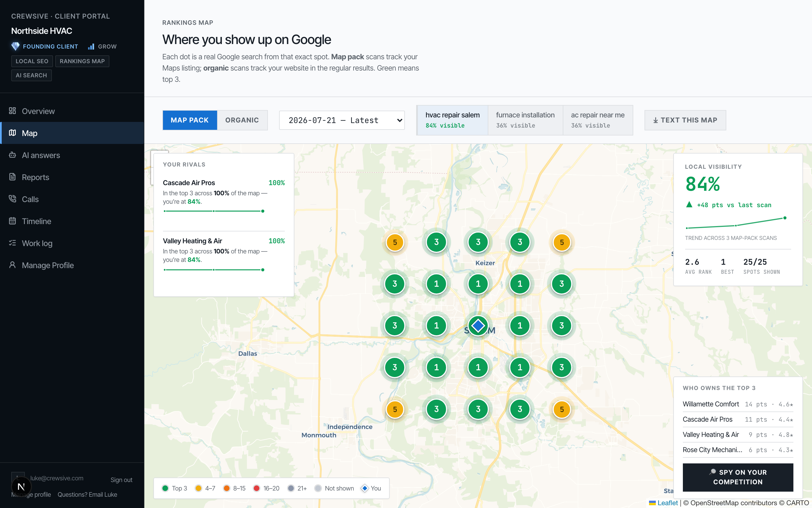Click the 2.6 avg rank value
812x508 pixels.
tap(692, 262)
